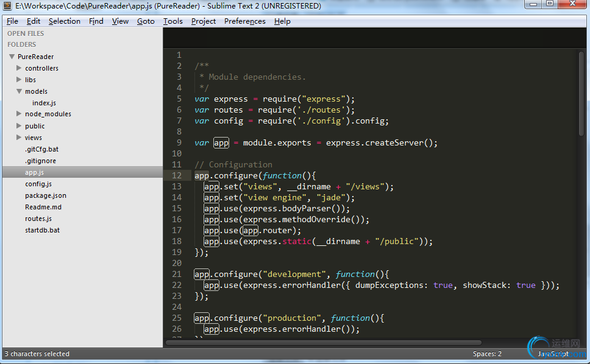Image resolution: width=590 pixels, height=364 pixels.
Task: Open the Project menu
Action: (x=203, y=21)
